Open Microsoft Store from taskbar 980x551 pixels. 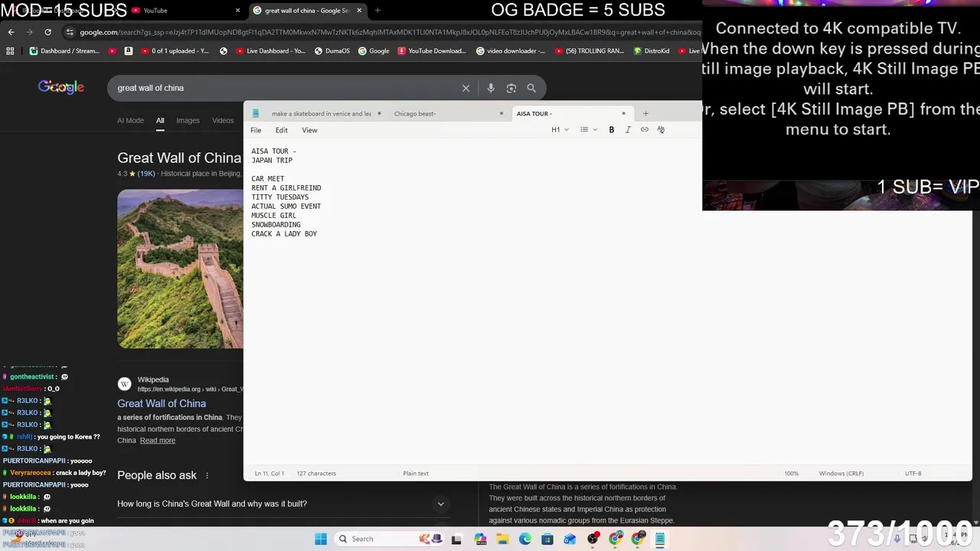coord(547,540)
